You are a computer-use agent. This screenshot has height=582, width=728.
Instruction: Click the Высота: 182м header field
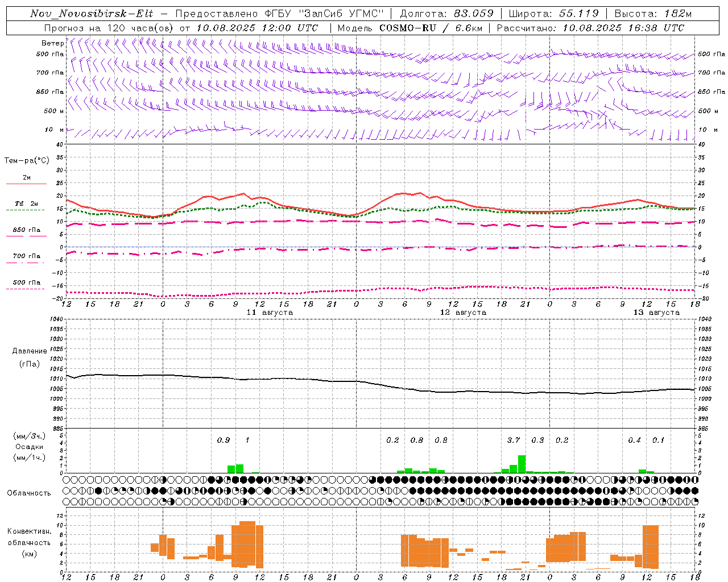pyautogui.click(x=653, y=14)
